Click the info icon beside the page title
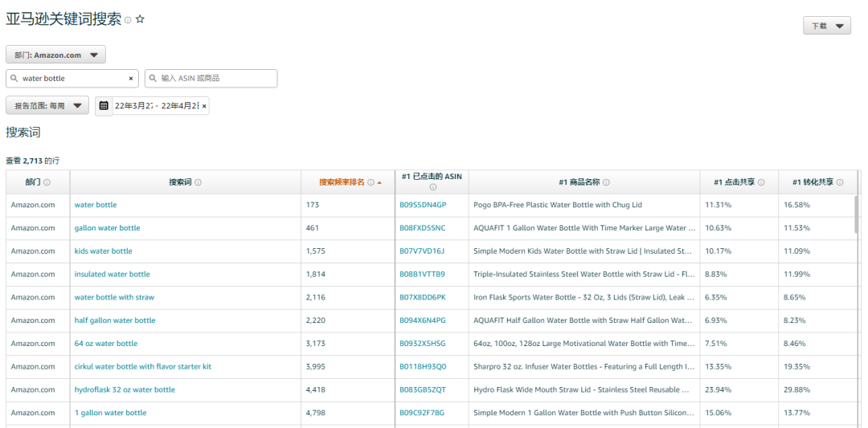 tap(128, 20)
